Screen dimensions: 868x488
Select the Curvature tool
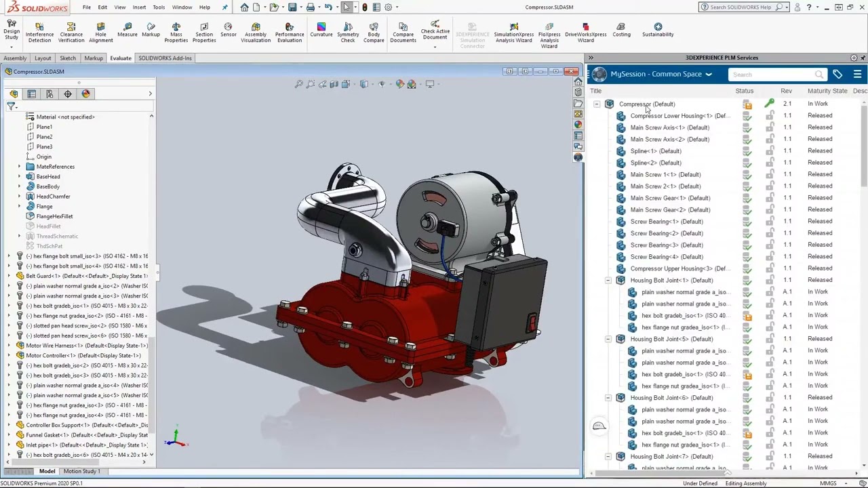click(x=321, y=30)
